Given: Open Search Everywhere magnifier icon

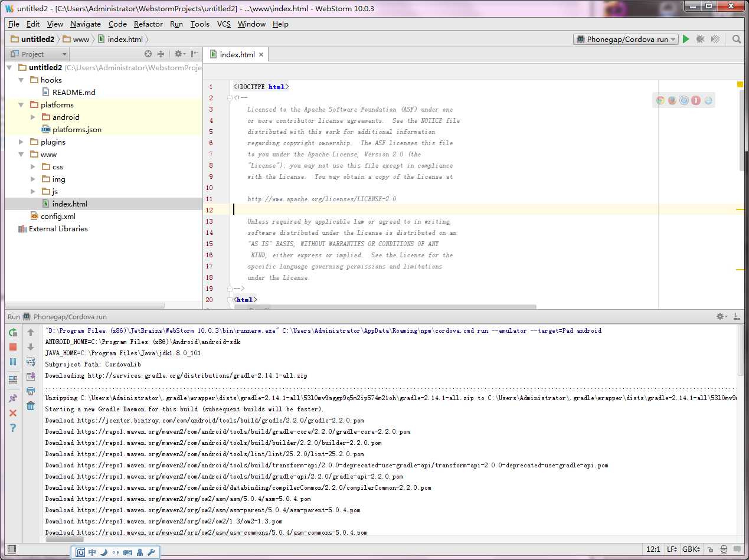Looking at the screenshot, I should click(737, 39).
